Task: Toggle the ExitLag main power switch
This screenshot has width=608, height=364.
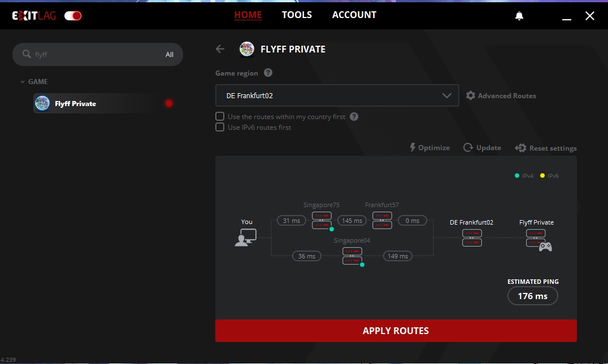Action: click(73, 16)
